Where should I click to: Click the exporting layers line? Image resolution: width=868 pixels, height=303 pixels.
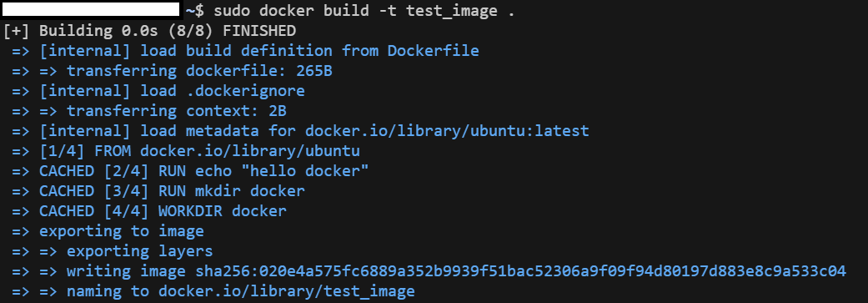tap(113, 251)
